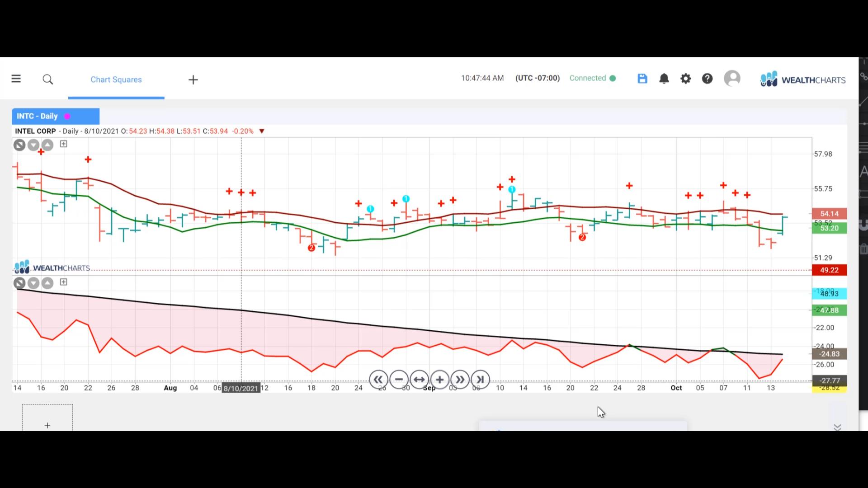Click the cyan 1 signal marker near Sep 13
This screenshot has height=488, width=868.
pos(512,189)
